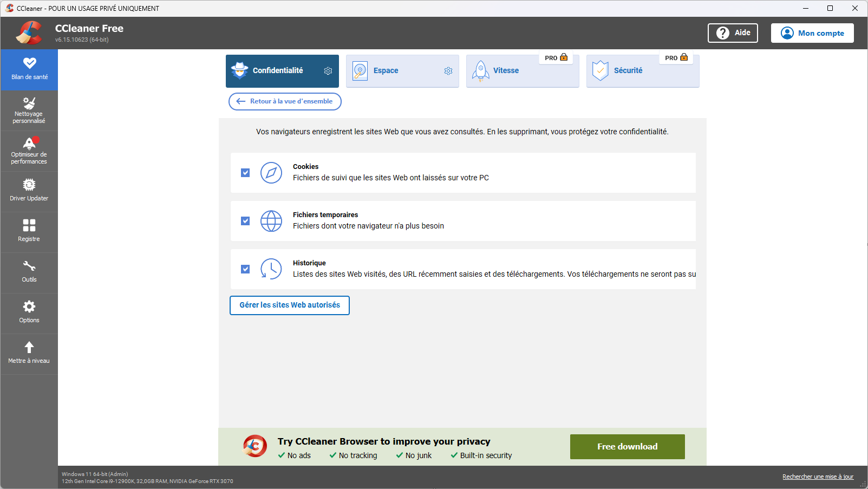Uncheck the Historique option

point(245,269)
